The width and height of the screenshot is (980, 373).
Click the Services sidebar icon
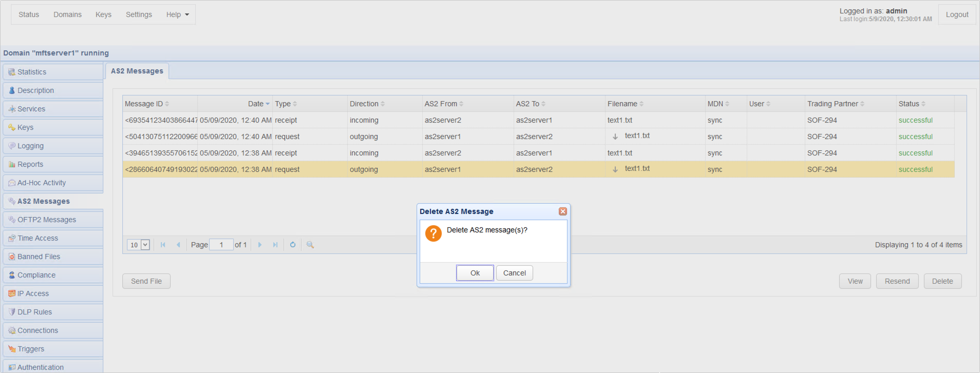[x=12, y=109]
